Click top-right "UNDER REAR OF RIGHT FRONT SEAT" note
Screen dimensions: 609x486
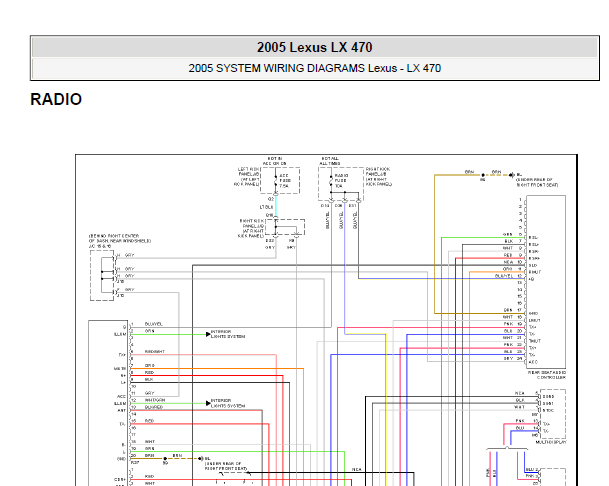(537, 182)
